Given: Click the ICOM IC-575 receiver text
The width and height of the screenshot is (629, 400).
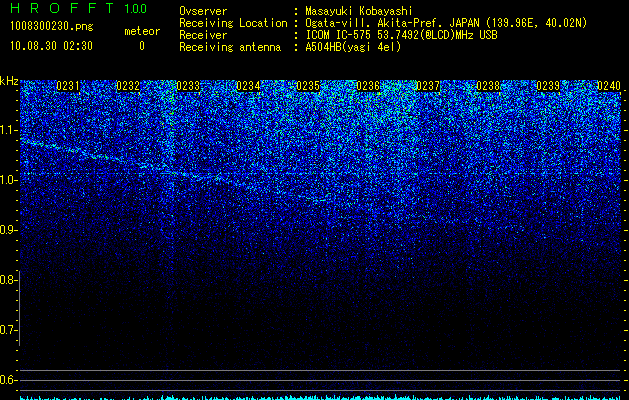Looking at the screenshot, I should 401,35.
